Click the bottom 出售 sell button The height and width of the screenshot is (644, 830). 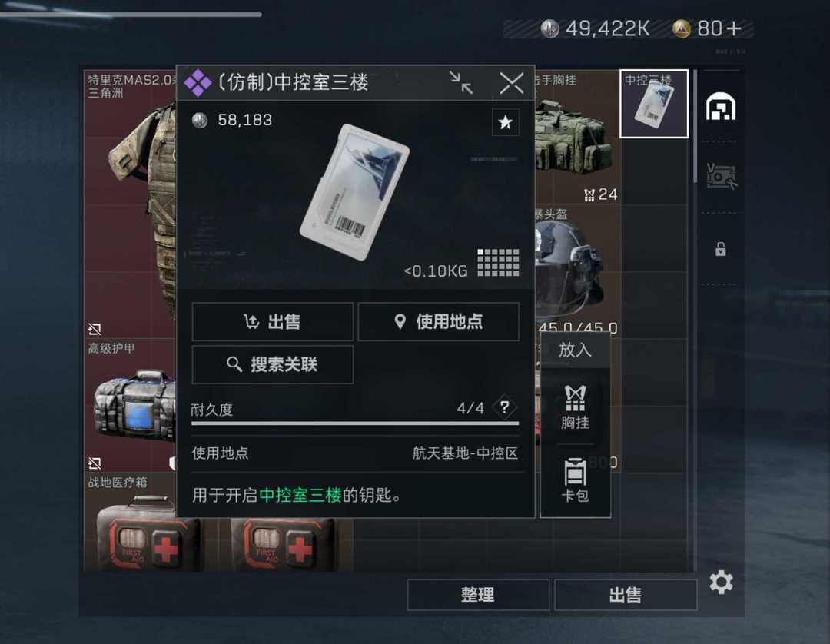pos(625,594)
